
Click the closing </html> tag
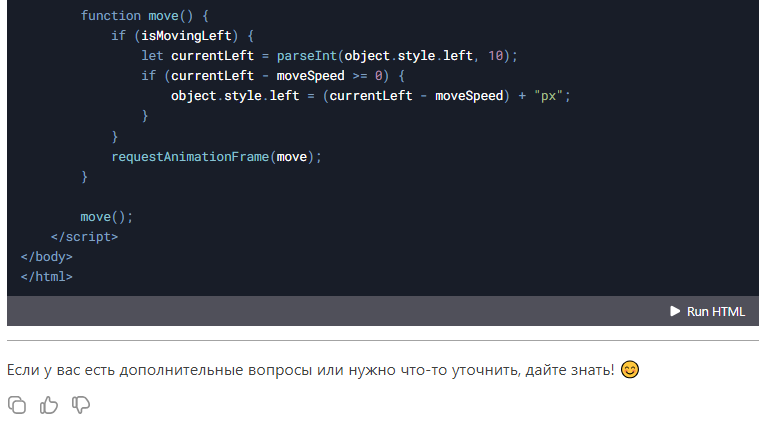tap(46, 277)
